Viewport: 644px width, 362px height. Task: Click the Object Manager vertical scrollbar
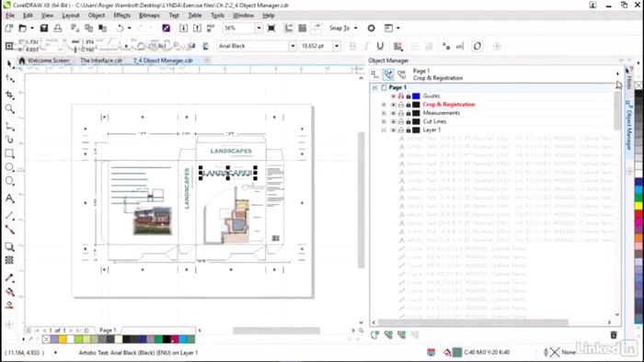(x=617, y=110)
